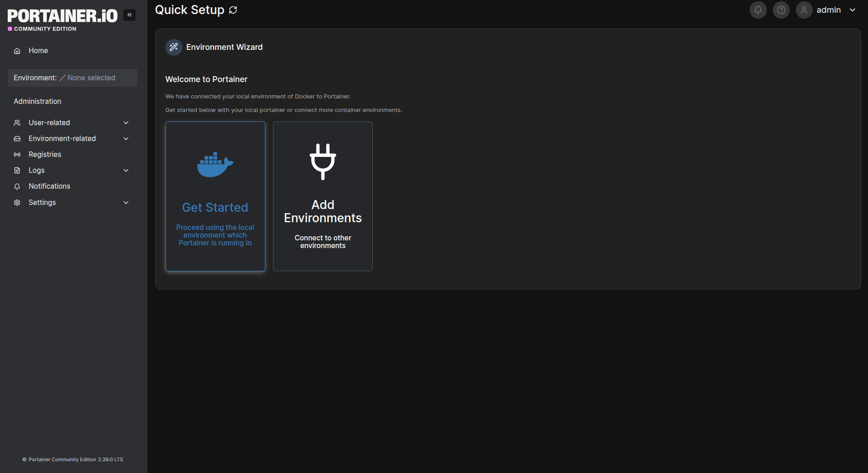This screenshot has height=473, width=868.
Task: Click the Environment-related drive icon
Action: click(x=17, y=139)
